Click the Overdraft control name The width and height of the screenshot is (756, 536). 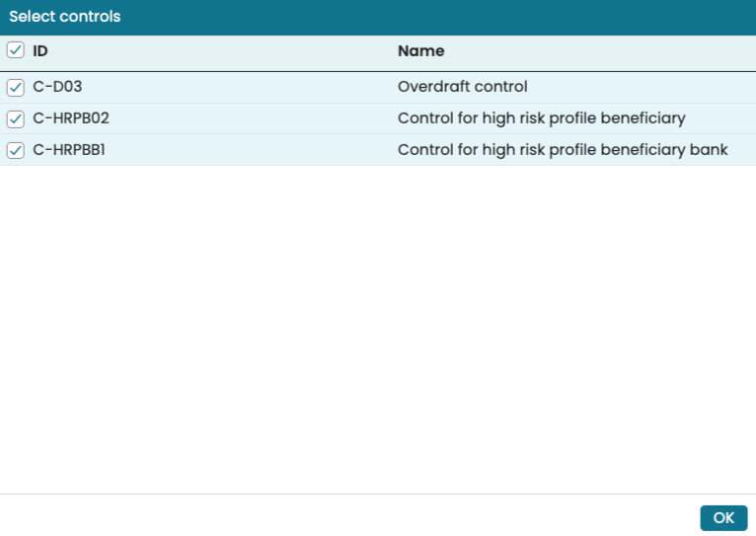tap(462, 87)
